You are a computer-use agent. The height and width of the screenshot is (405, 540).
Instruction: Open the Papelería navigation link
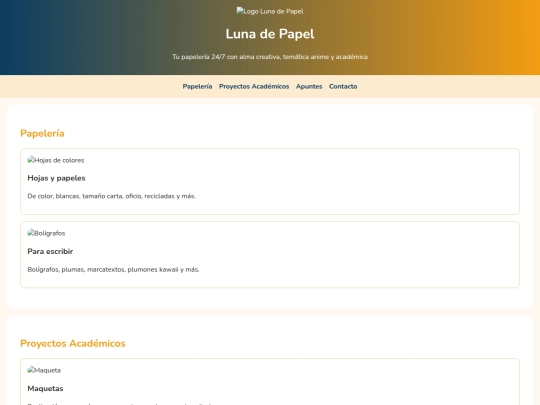(197, 86)
